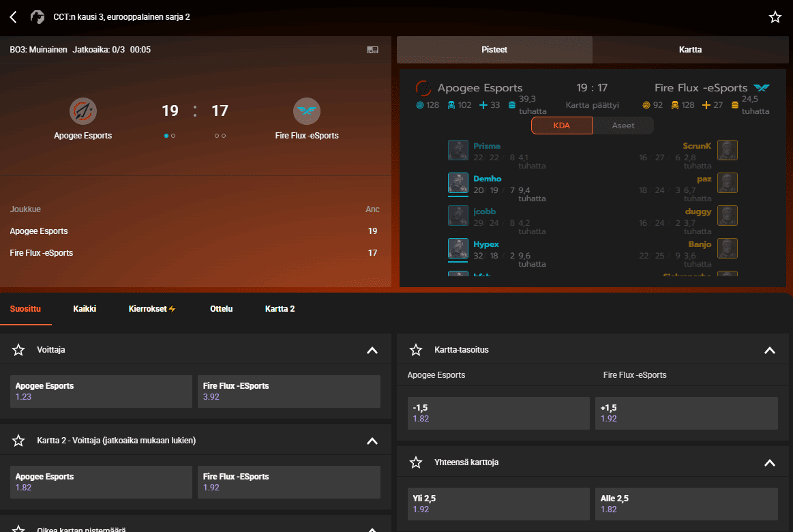This screenshot has height=532, width=793.
Task: Click Prisma's player avatar
Action: point(458,150)
